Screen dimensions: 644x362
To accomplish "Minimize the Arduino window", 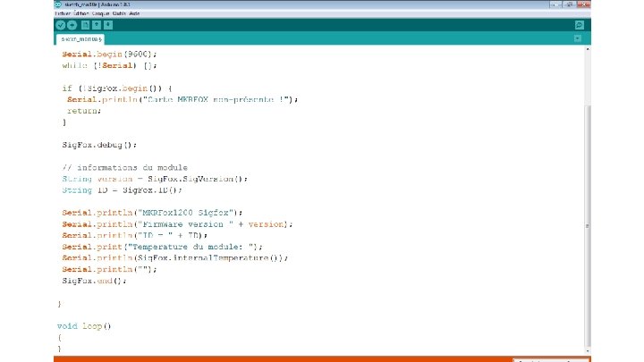I will coord(555,4).
